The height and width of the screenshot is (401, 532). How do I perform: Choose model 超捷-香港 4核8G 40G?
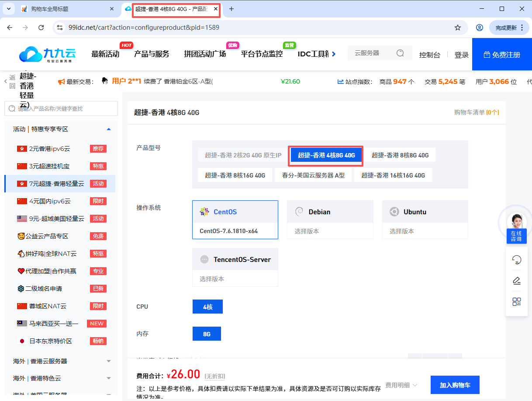click(x=326, y=155)
